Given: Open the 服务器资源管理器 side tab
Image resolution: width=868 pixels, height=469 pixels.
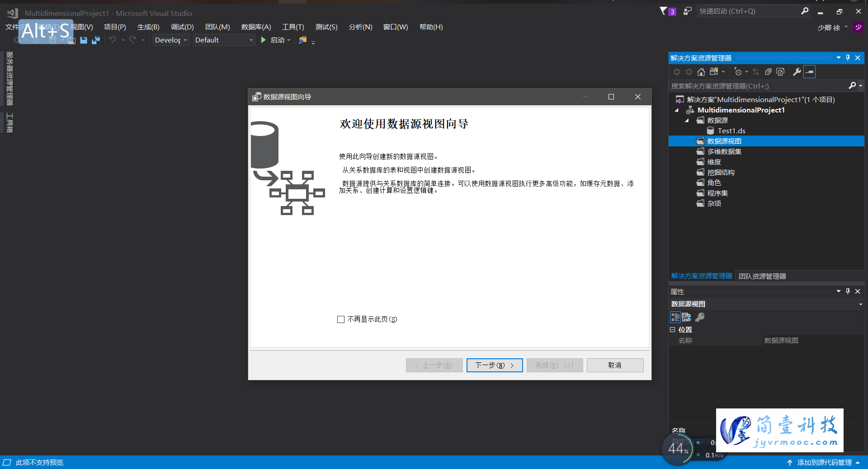Looking at the screenshot, I should pyautogui.click(x=9, y=79).
